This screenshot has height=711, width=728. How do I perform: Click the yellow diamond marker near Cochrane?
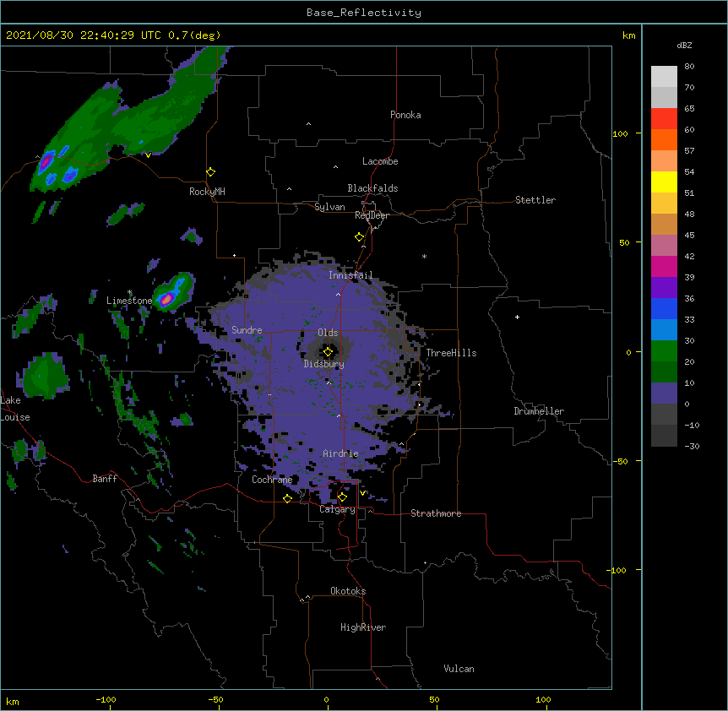click(x=287, y=498)
